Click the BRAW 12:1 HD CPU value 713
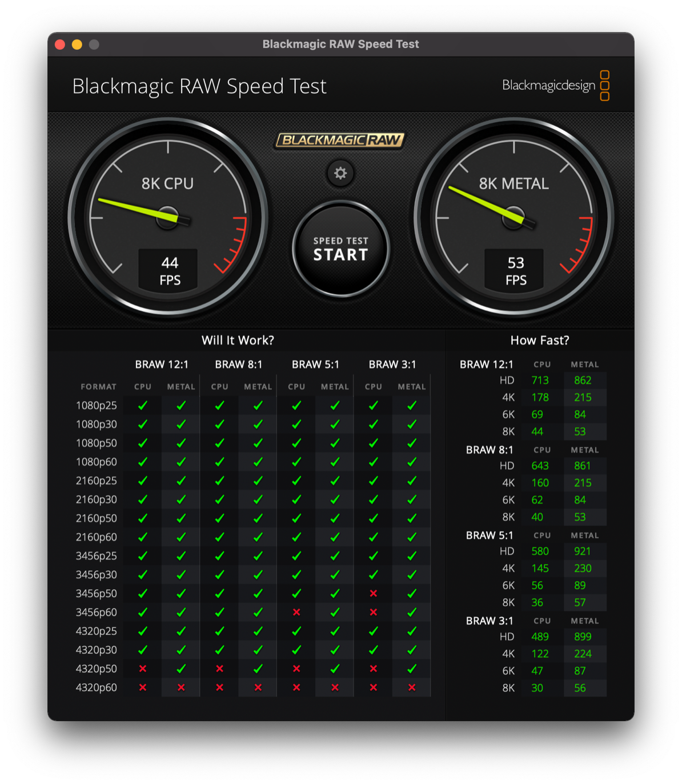This screenshot has height=784, width=682. tap(540, 380)
